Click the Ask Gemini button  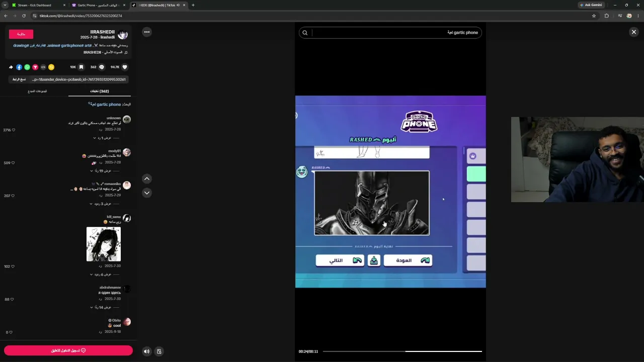pos(591,5)
